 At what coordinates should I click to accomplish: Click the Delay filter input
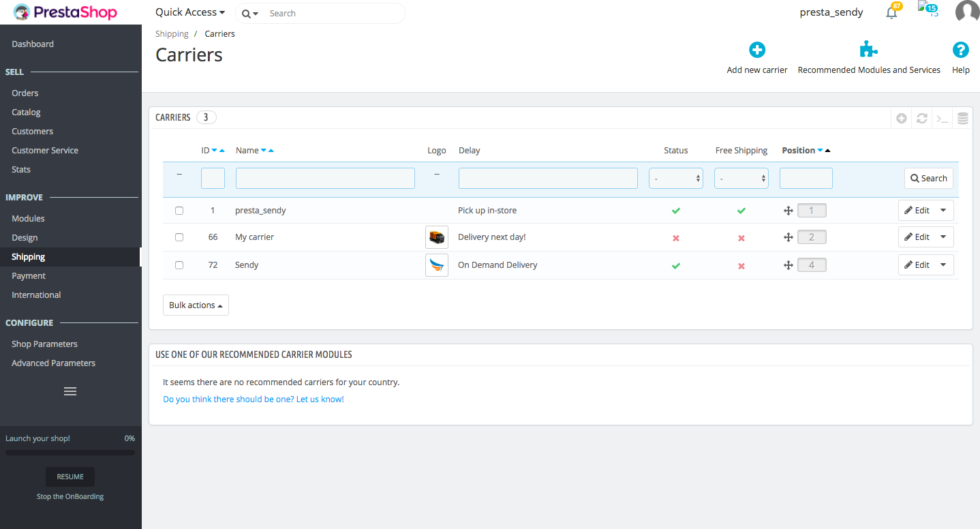coord(548,179)
